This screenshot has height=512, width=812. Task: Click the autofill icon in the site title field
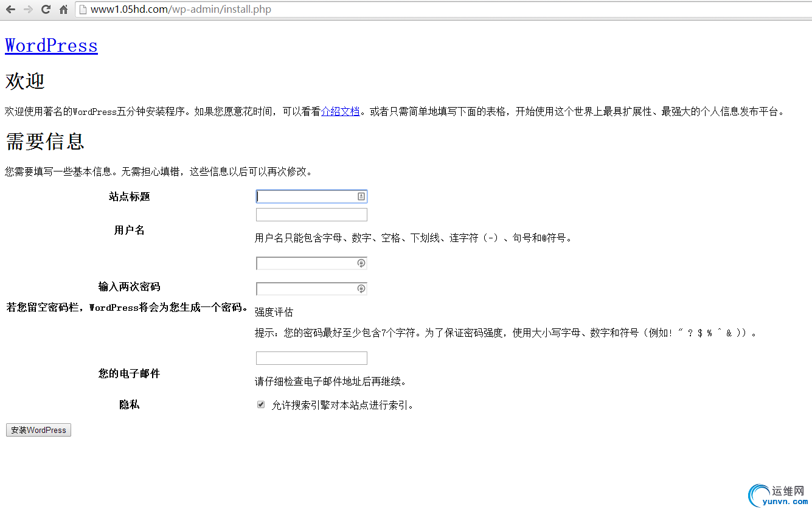click(x=361, y=196)
